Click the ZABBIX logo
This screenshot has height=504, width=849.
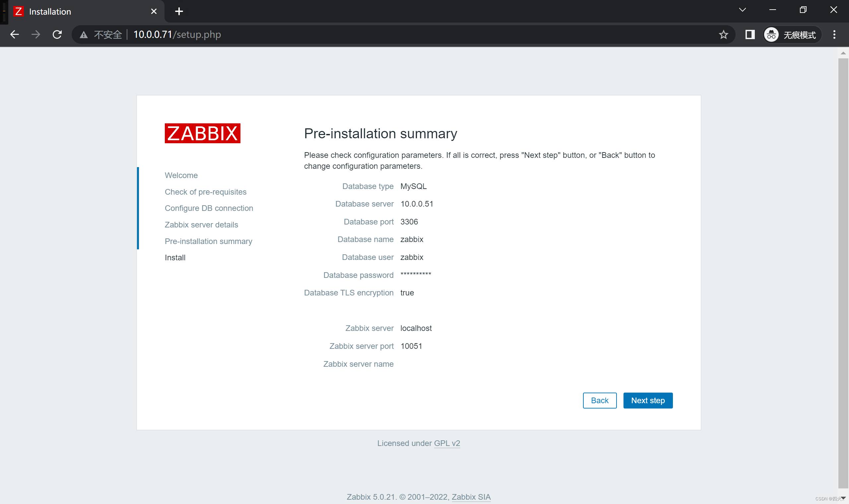202,133
